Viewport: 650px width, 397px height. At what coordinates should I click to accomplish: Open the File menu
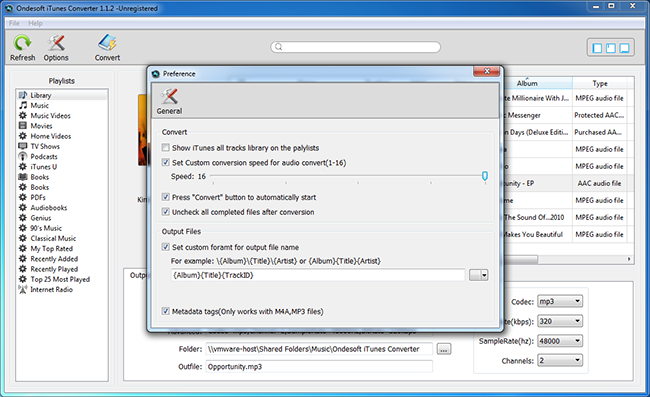point(14,23)
